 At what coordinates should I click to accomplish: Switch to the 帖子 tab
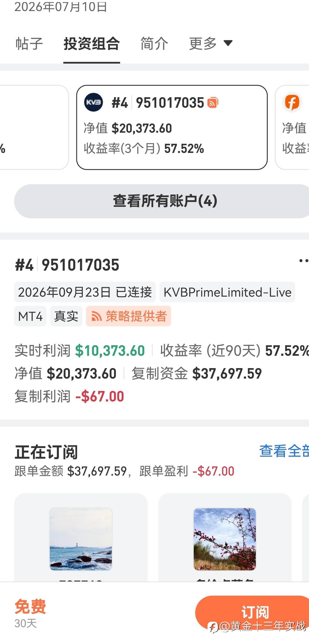(x=29, y=44)
